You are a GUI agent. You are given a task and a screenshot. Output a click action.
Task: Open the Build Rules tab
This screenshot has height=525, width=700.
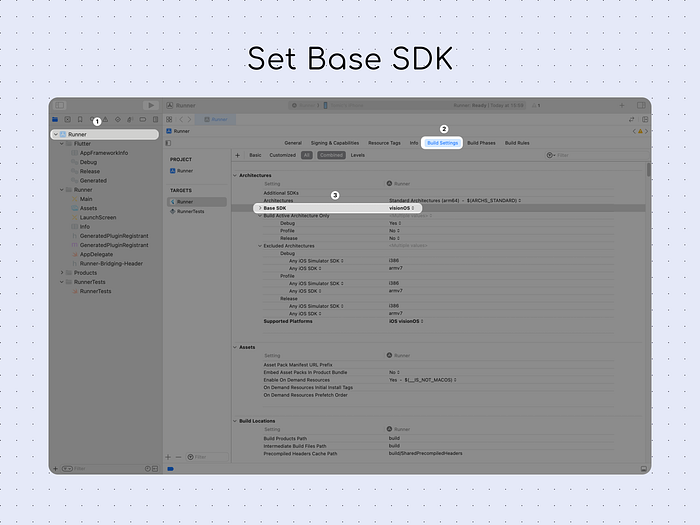(517, 143)
